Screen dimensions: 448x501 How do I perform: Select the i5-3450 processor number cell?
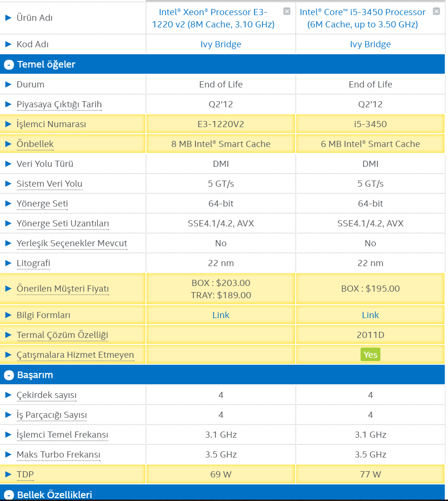tap(370, 124)
